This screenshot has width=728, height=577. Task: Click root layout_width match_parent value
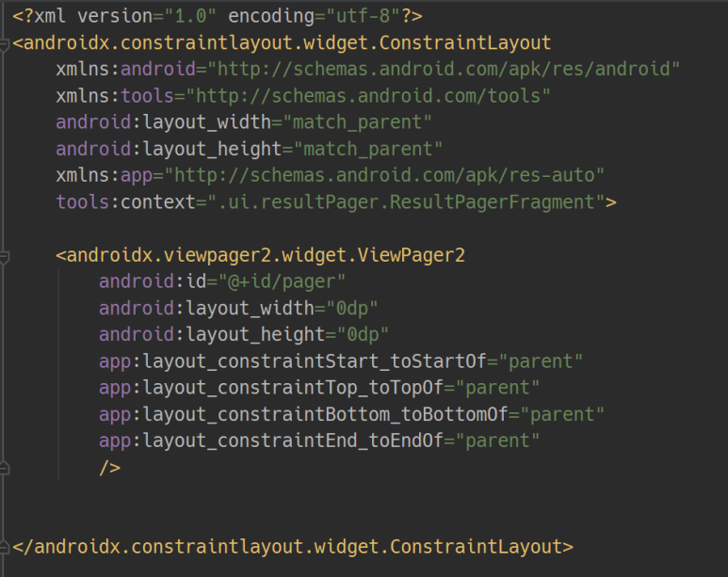[x=363, y=122]
